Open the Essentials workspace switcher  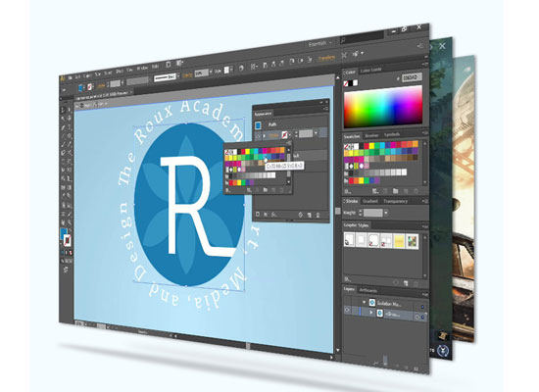[319, 44]
